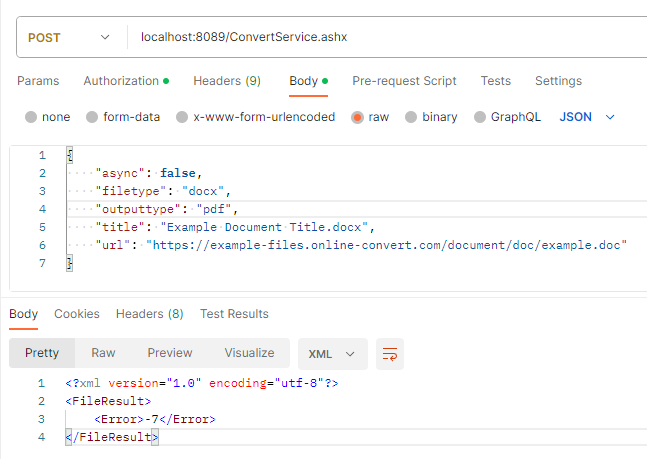Go to Pre-request Script tab
The image size is (647, 459).
click(404, 81)
